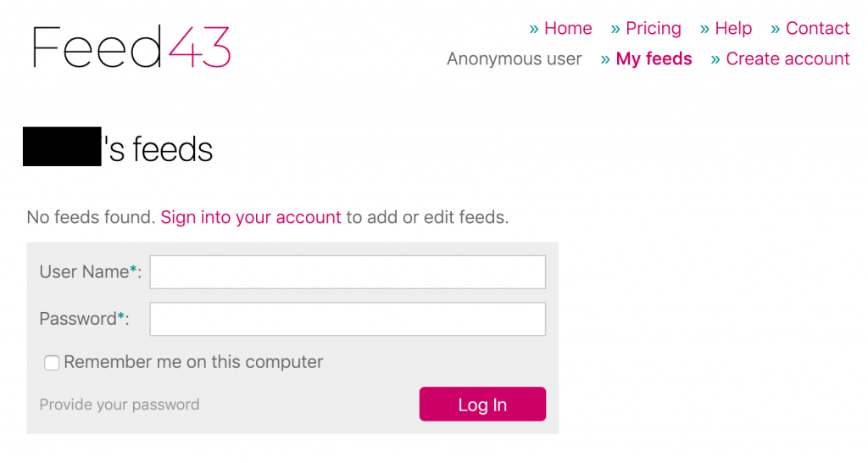Focus the User Name input field

[x=348, y=272]
